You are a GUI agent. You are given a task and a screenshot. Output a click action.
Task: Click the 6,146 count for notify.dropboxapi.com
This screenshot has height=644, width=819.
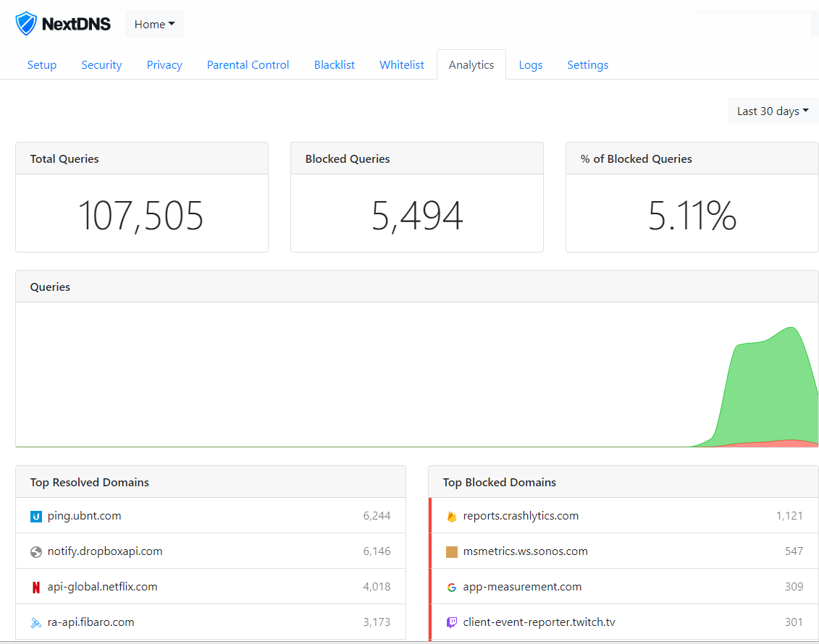pos(377,551)
